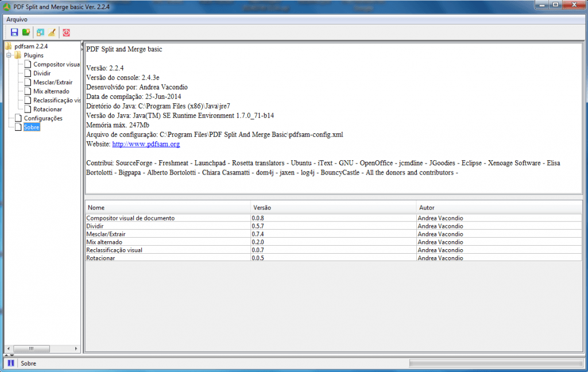Sort table by Versão column header
This screenshot has height=372, width=588.
point(333,207)
